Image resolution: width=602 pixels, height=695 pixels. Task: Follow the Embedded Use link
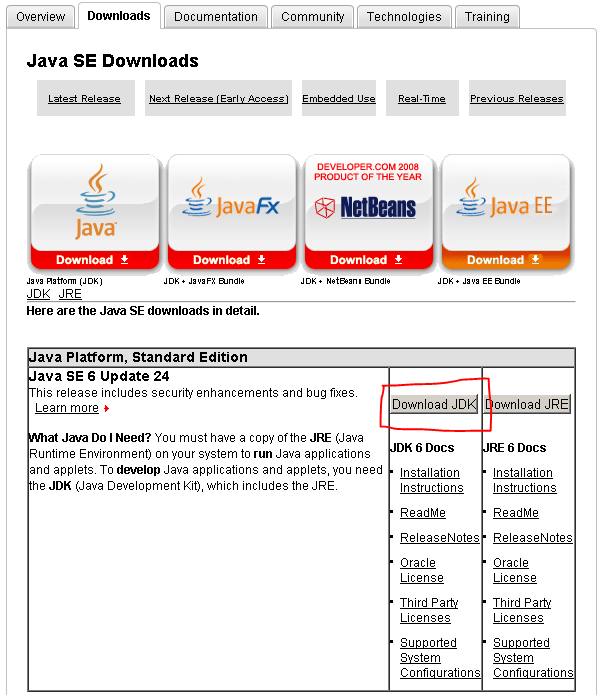tap(339, 98)
